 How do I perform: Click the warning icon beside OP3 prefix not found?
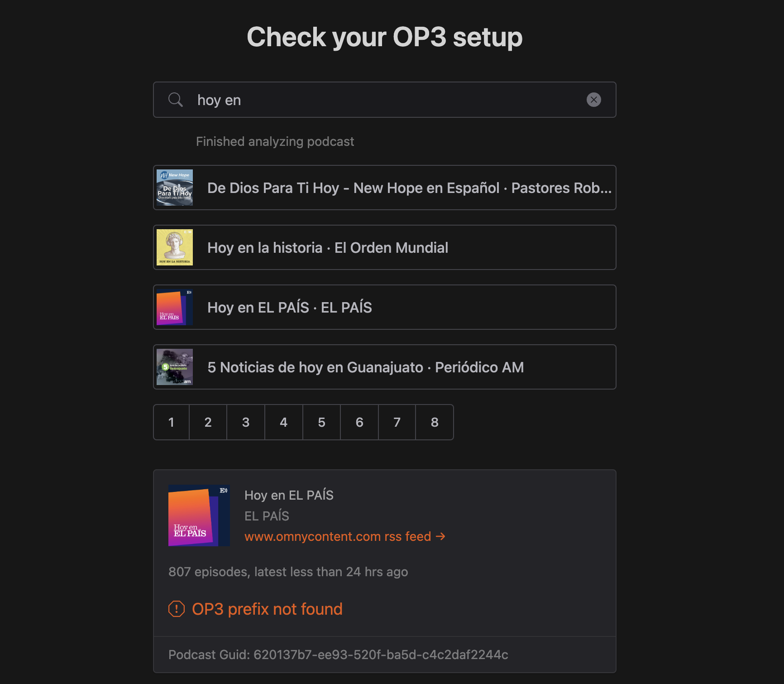point(177,609)
